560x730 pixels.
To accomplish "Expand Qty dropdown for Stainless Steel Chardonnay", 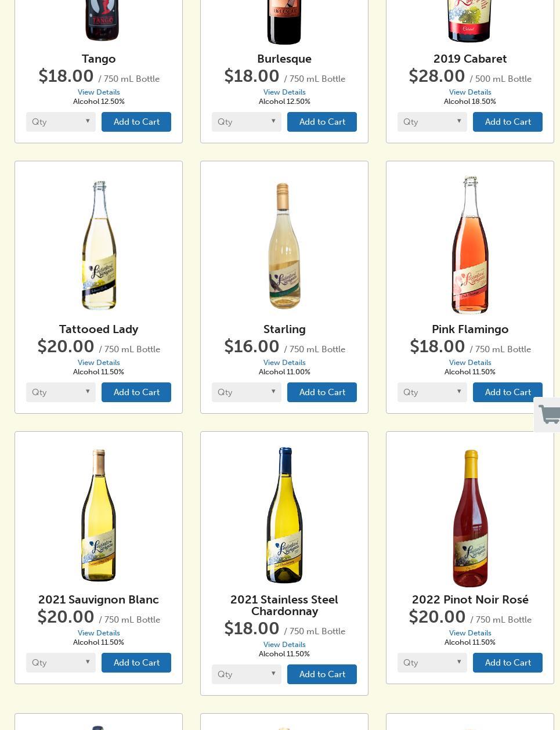I will [x=247, y=674].
